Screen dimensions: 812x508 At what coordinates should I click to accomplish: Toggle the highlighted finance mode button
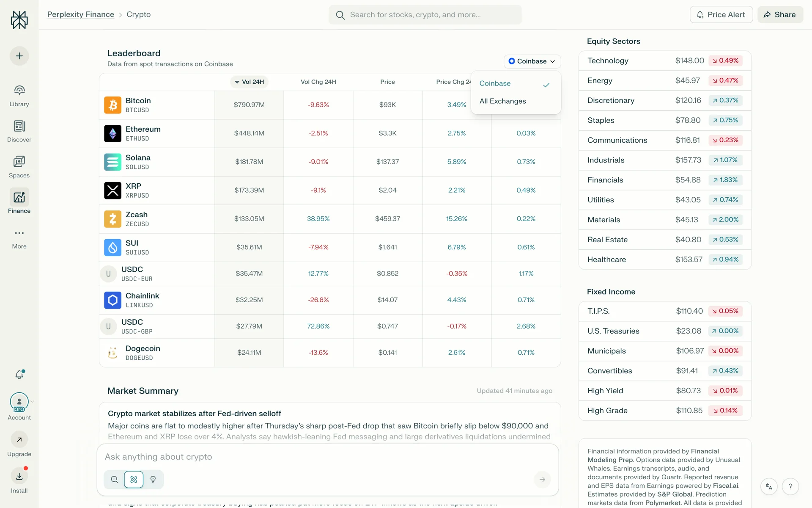click(x=134, y=480)
